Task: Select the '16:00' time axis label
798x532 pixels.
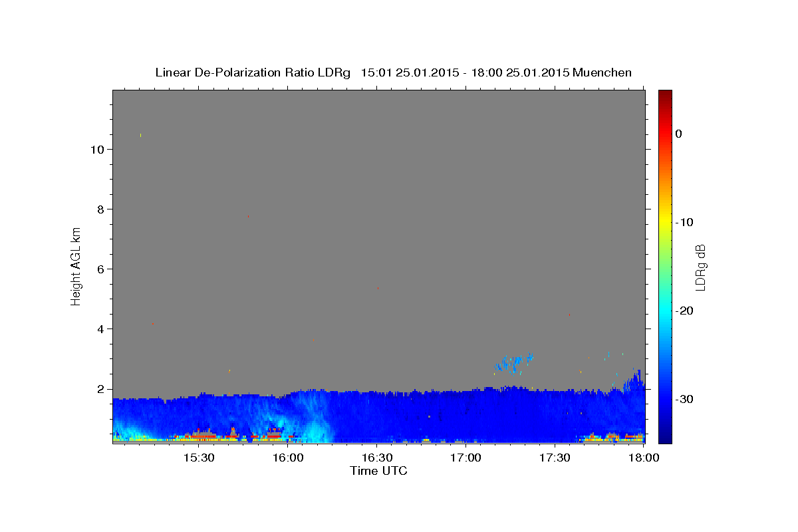Action: tap(288, 458)
